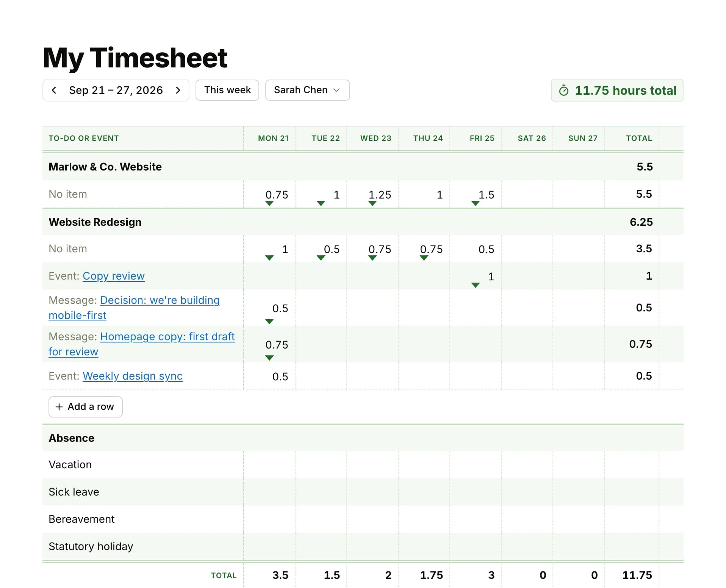Image resolution: width=726 pixels, height=588 pixels.
Task: Click the Website Redesign project heading
Action: [x=95, y=222]
